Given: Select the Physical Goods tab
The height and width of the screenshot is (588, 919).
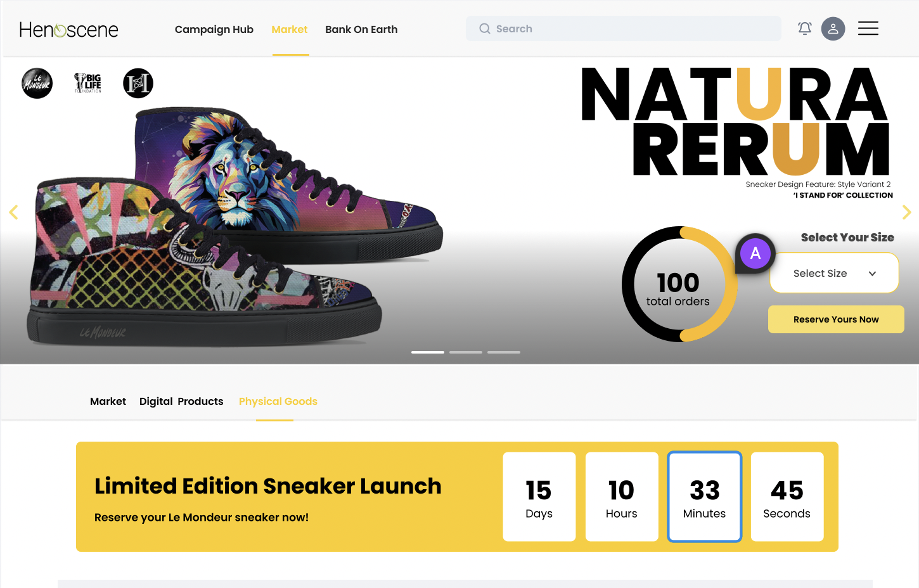Looking at the screenshot, I should point(278,401).
